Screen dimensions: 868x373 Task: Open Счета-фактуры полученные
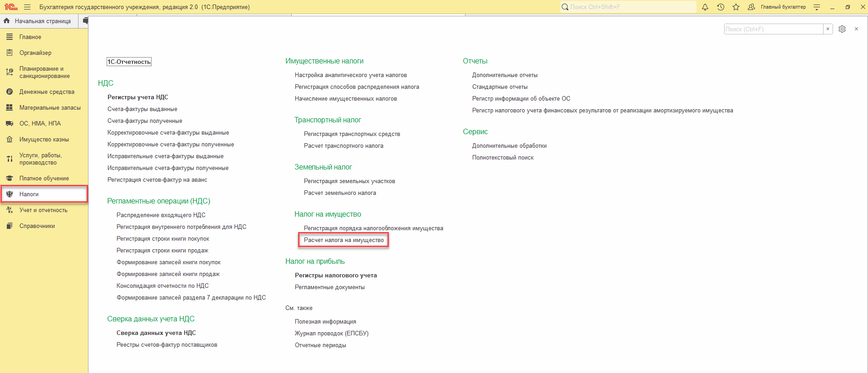point(145,121)
